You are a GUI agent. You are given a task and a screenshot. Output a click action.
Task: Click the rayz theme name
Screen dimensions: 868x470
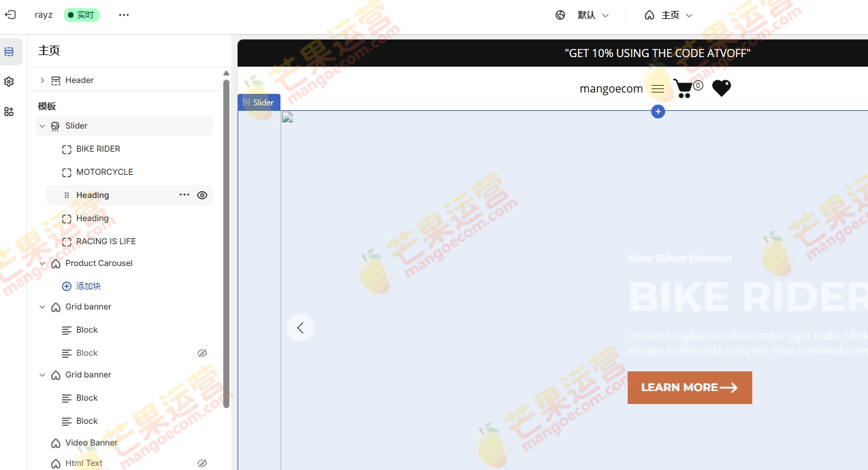point(44,15)
